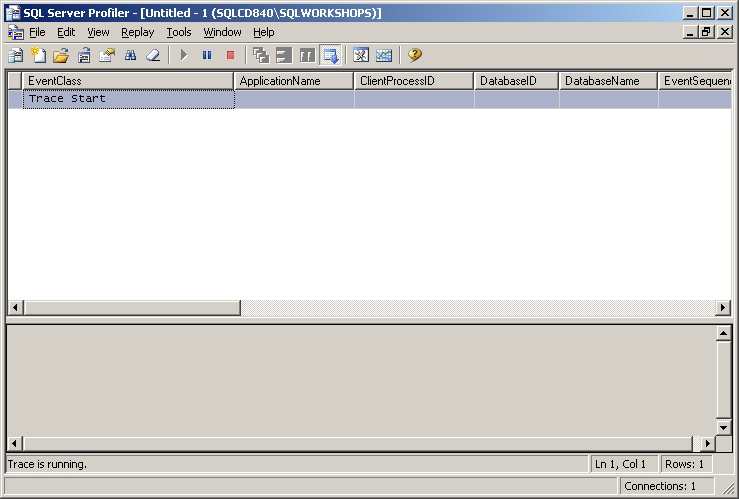Image resolution: width=739 pixels, height=499 pixels.
Task: Open the Tools menu
Action: (179, 33)
